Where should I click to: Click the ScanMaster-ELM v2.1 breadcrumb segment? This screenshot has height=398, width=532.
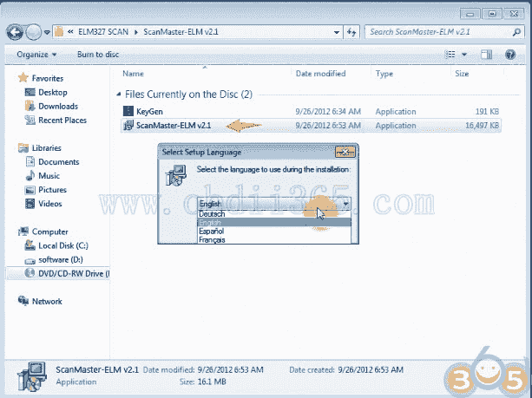coord(181,32)
